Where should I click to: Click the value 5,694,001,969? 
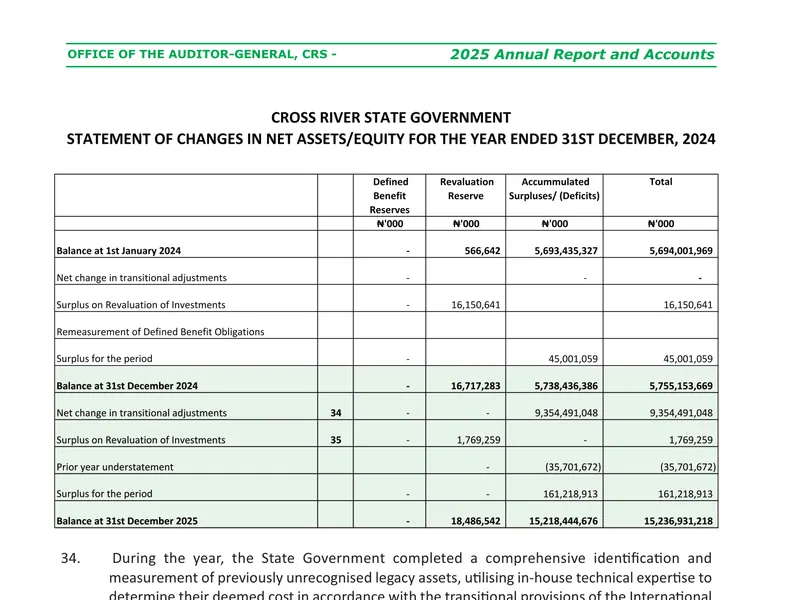pyautogui.click(x=681, y=251)
